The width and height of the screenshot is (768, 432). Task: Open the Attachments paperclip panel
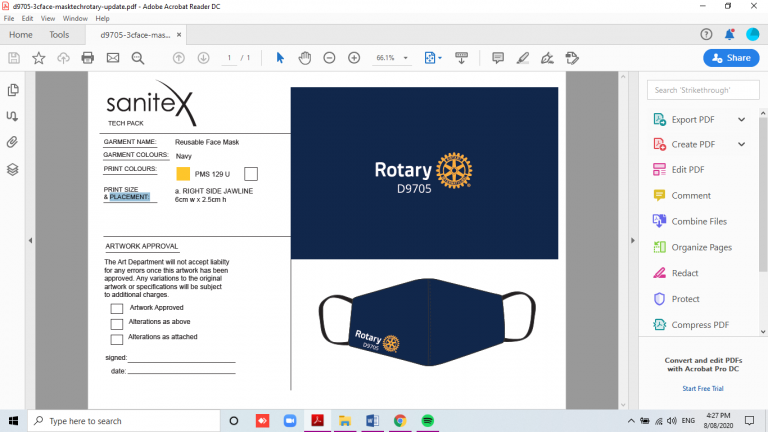(13, 142)
